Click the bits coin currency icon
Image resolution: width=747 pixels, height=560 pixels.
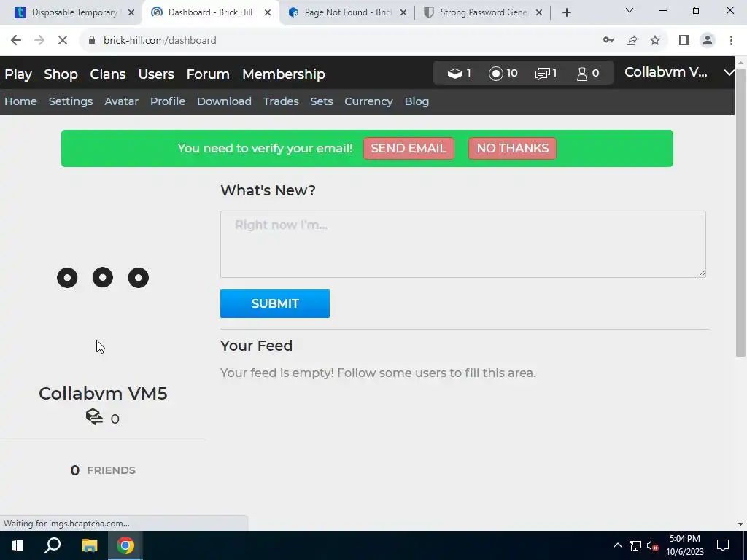(495, 74)
